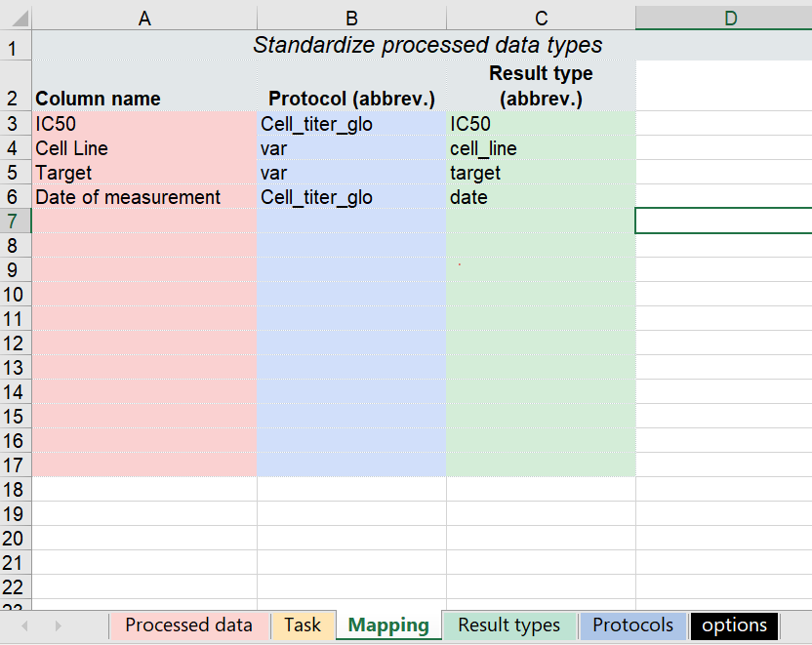Switch to the Processed data sheet

coord(189,625)
